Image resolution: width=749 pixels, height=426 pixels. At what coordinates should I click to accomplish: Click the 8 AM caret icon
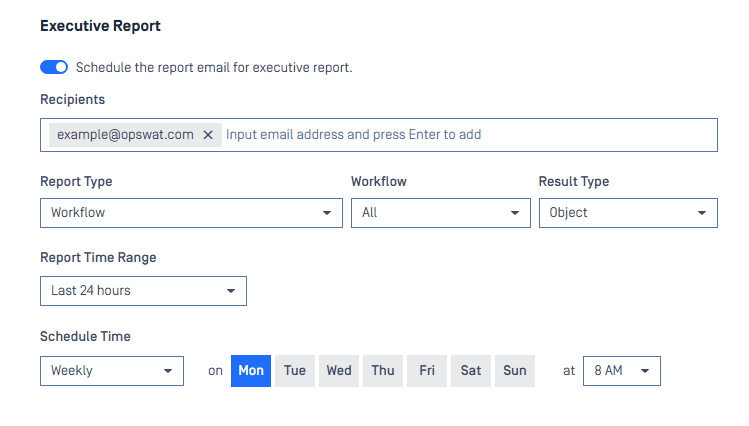[645, 371]
